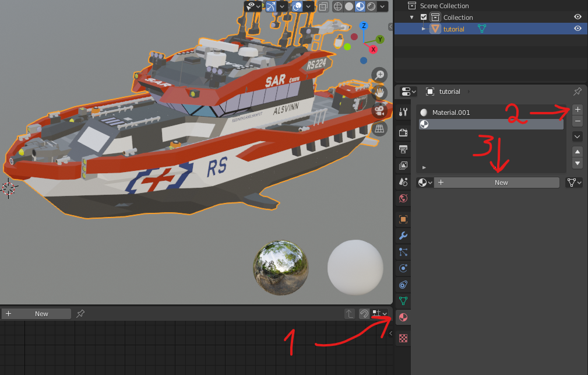Click the viewport zoom magnifier icon

pyautogui.click(x=379, y=75)
